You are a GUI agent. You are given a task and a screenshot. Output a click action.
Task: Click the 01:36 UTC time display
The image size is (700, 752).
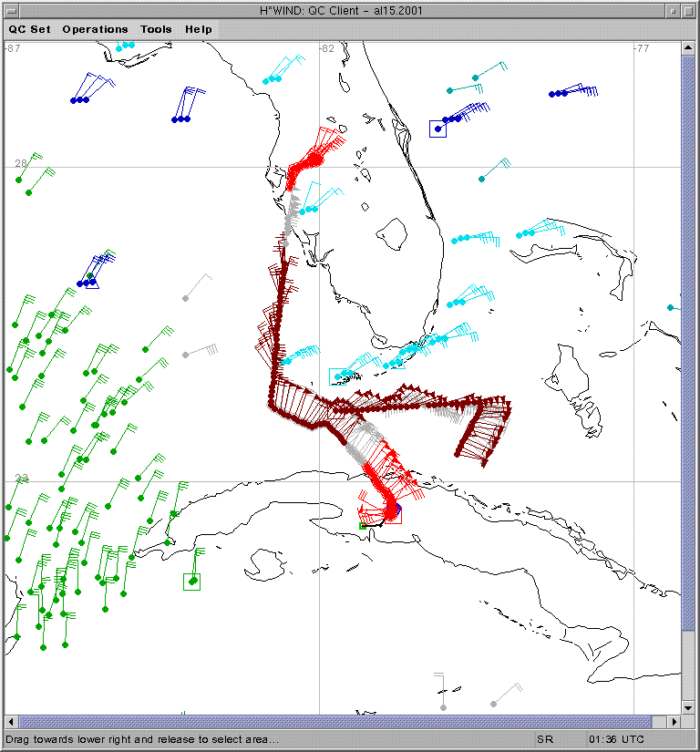617,739
